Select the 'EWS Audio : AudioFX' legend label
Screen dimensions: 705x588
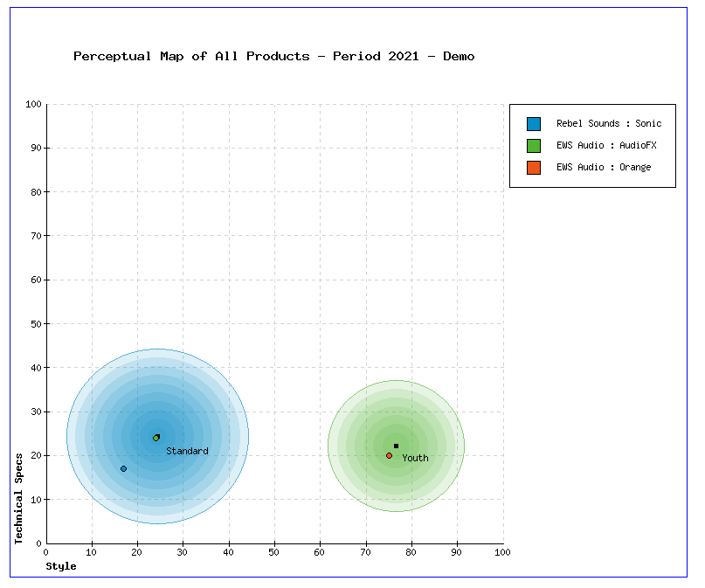[606, 145]
